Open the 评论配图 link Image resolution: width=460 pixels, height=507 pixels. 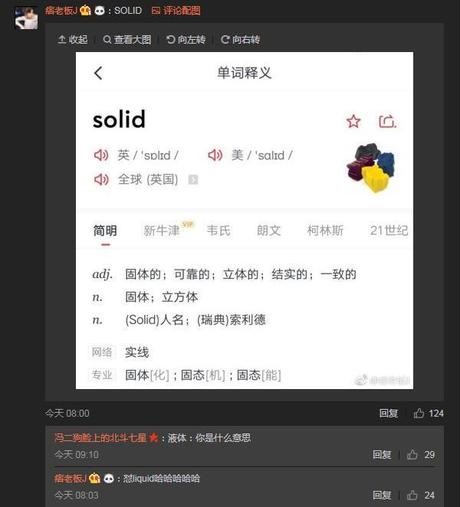(176, 11)
